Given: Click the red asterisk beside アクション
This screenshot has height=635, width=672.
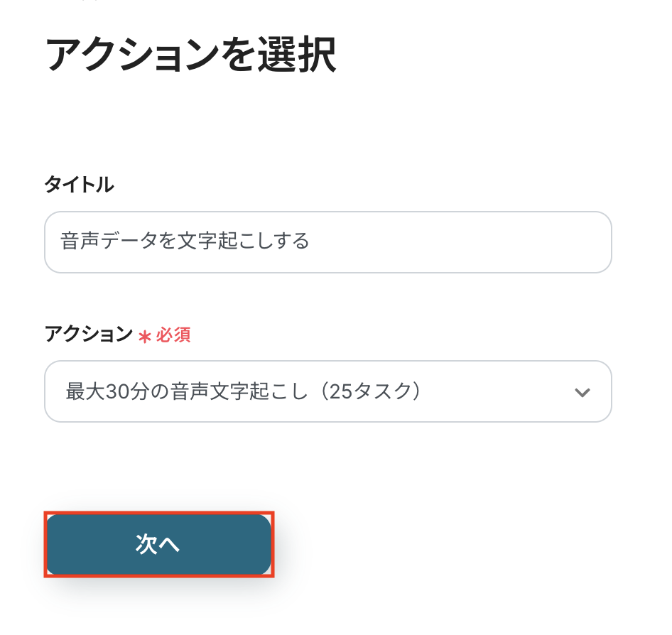Looking at the screenshot, I should click(145, 335).
